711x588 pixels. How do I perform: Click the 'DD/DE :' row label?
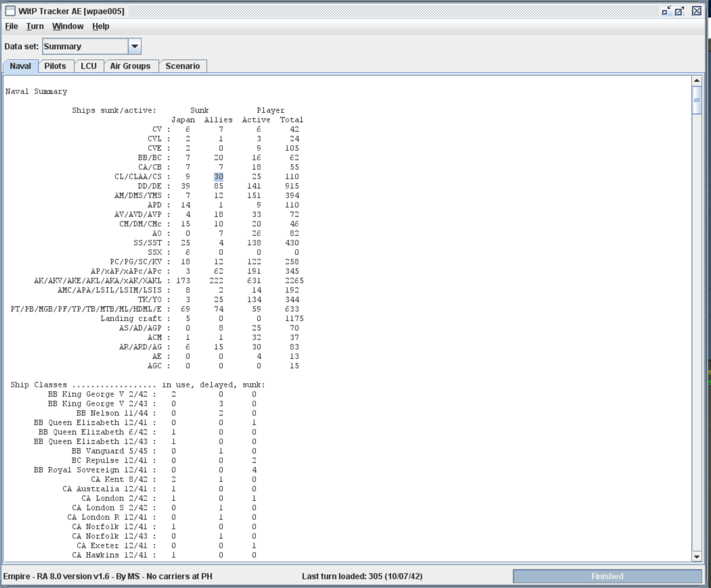tap(154, 186)
